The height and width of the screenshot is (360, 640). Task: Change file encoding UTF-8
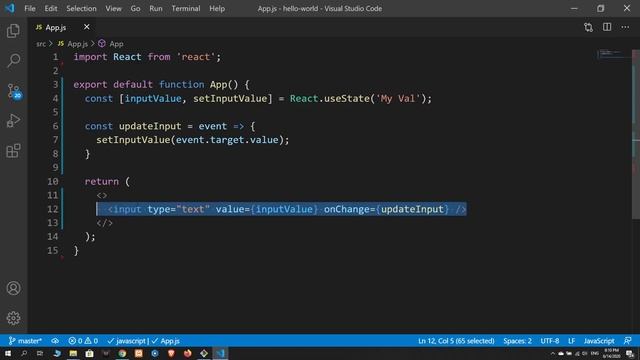coord(550,341)
